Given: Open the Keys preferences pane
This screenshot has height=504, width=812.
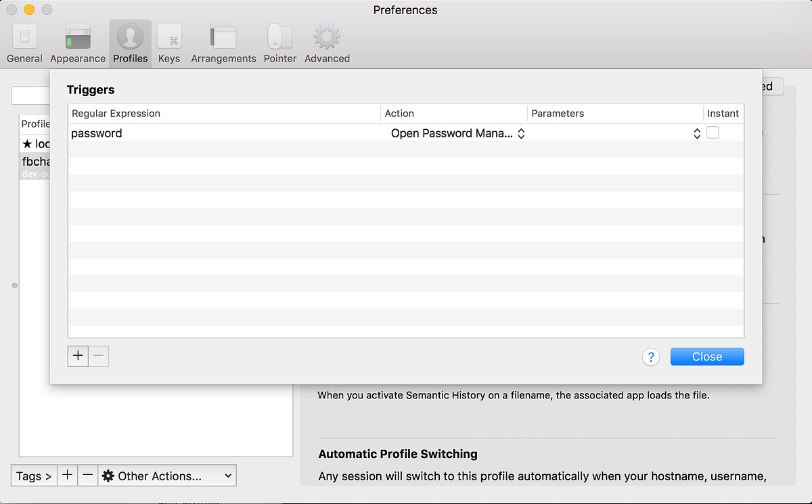Looking at the screenshot, I should (168, 44).
